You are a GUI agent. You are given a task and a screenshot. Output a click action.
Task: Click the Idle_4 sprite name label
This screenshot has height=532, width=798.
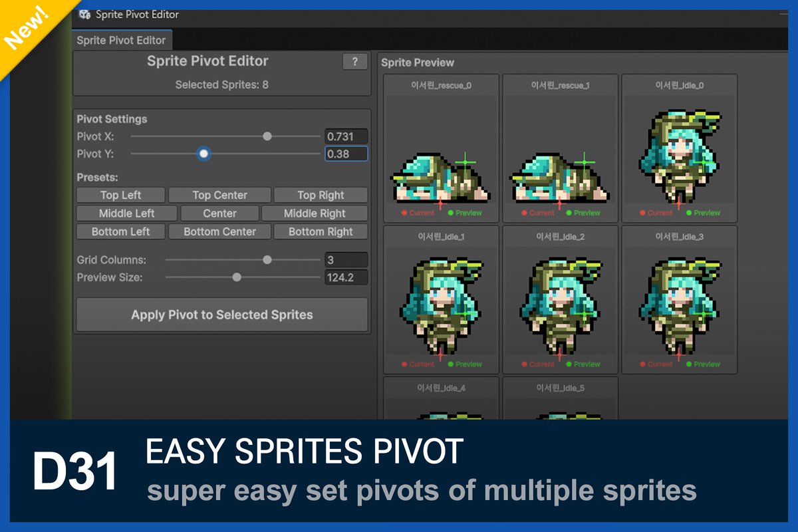pyautogui.click(x=441, y=388)
